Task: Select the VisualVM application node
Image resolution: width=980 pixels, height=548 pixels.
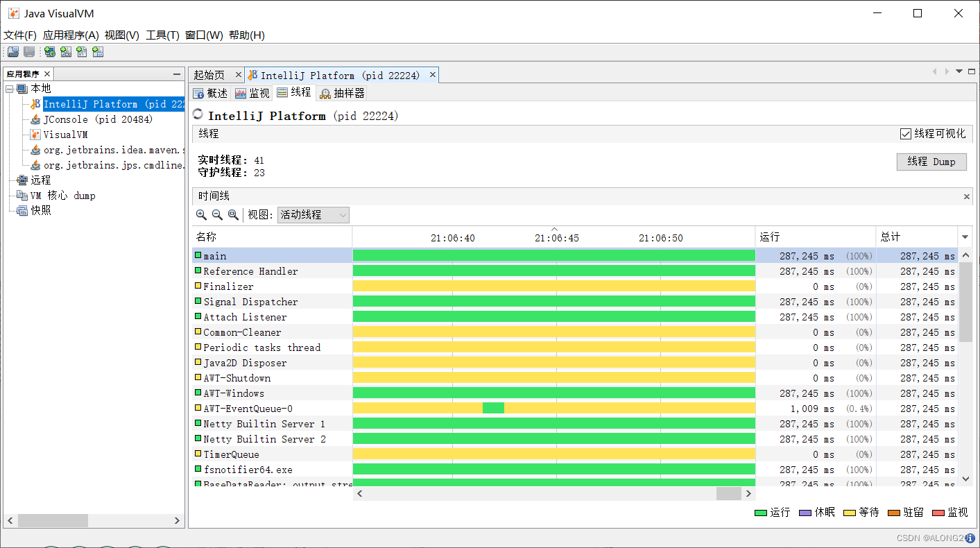Action: coord(65,135)
